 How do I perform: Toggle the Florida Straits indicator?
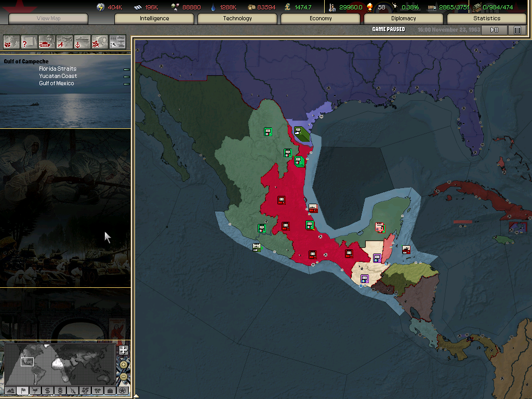click(x=126, y=69)
